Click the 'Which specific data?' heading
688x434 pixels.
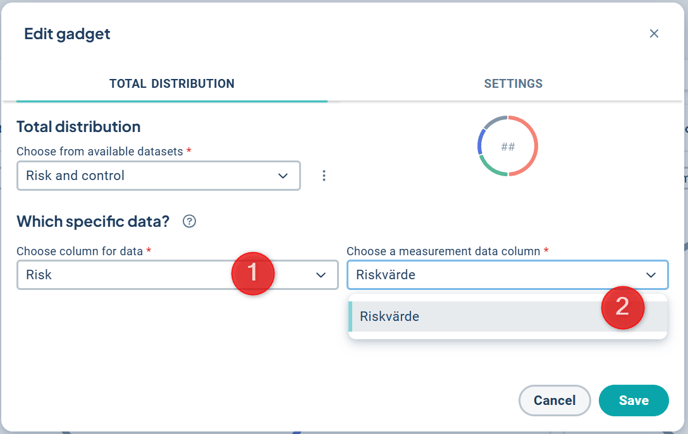tap(94, 221)
